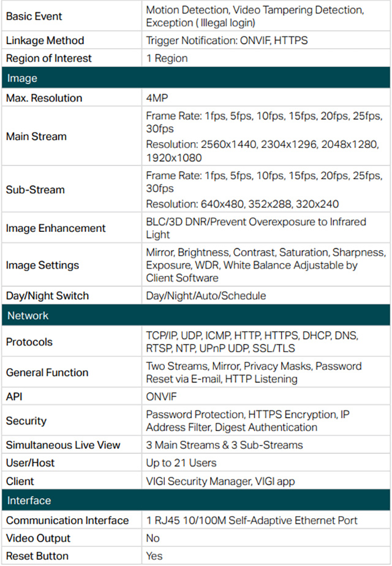Click the Network section header
The width and height of the screenshot is (392, 566).
[196, 315]
